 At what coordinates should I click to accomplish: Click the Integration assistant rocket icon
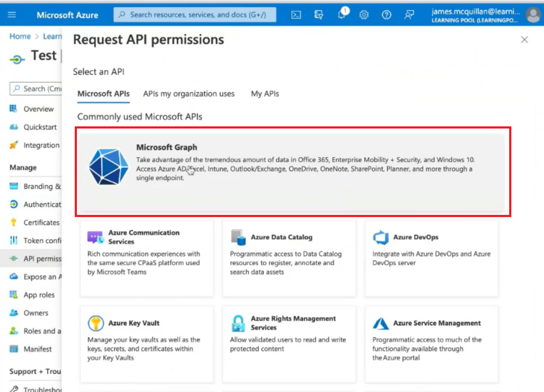(14, 145)
